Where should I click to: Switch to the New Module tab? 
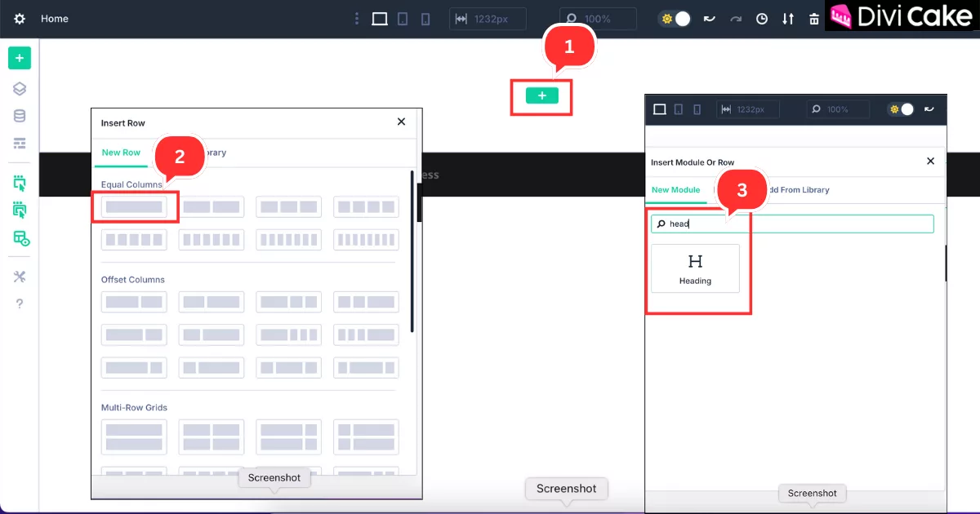(x=675, y=190)
